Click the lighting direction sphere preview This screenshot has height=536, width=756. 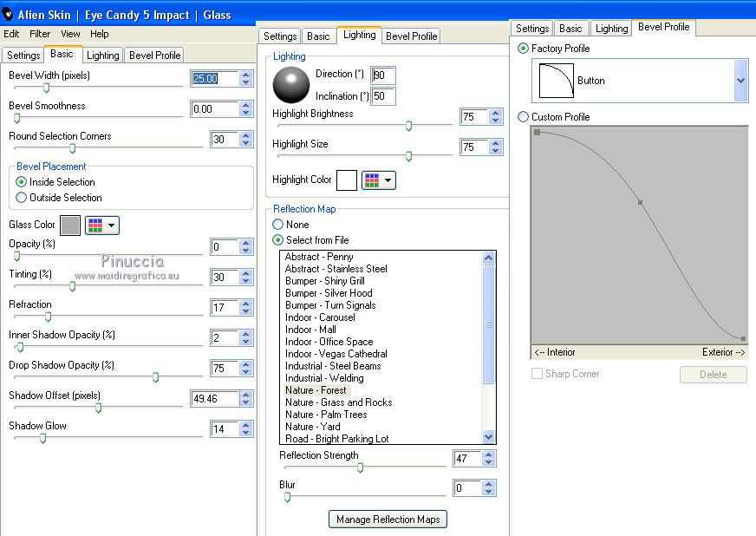(290, 85)
